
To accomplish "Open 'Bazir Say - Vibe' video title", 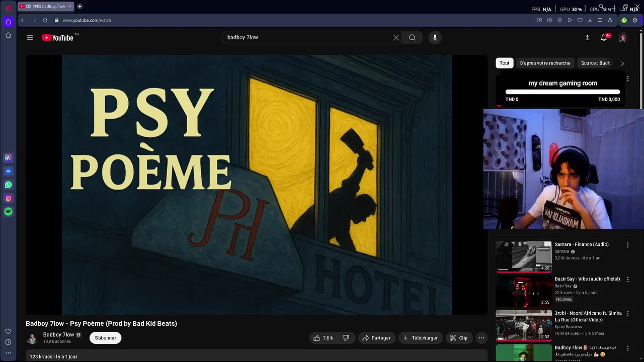I will (x=587, y=279).
